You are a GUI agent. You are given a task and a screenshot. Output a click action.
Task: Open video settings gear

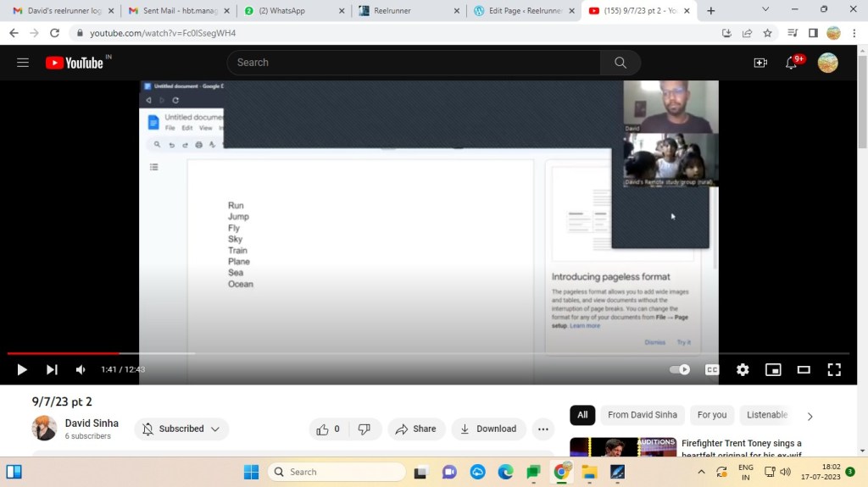click(x=743, y=369)
